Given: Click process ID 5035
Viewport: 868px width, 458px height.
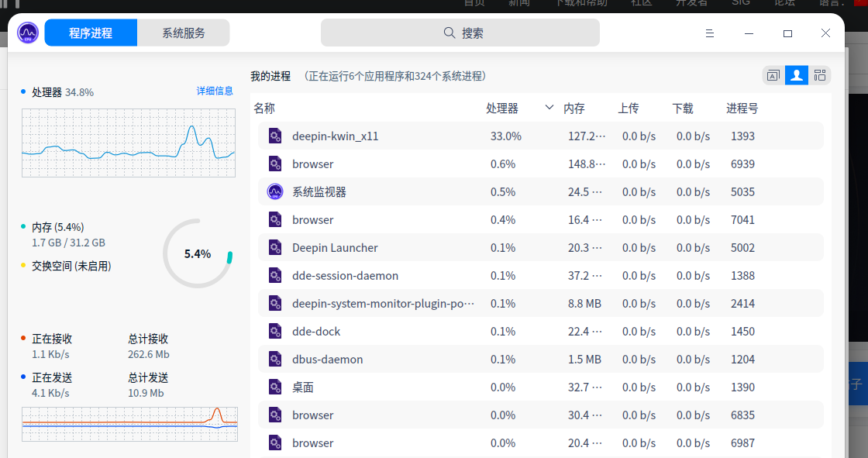Looking at the screenshot, I should [x=742, y=191].
